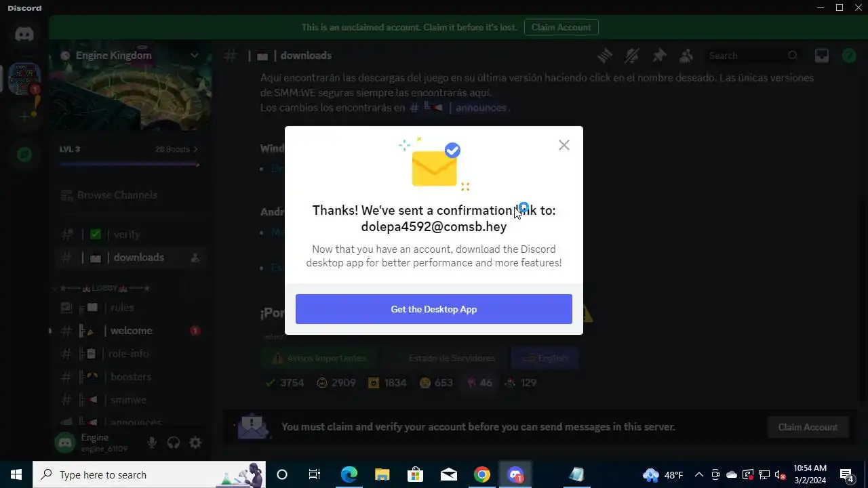Click Engine user avatar in bottom panel
The image size is (868, 488).
[x=65, y=443]
